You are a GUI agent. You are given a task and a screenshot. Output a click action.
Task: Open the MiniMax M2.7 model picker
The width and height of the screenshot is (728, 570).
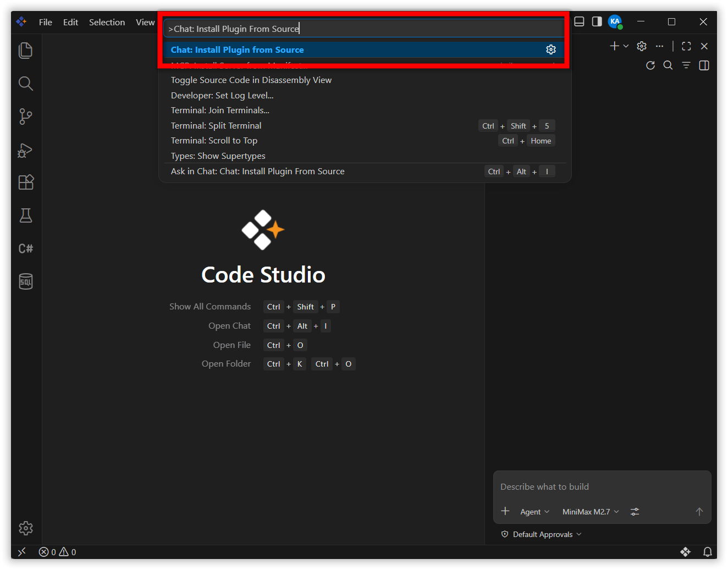(x=591, y=512)
